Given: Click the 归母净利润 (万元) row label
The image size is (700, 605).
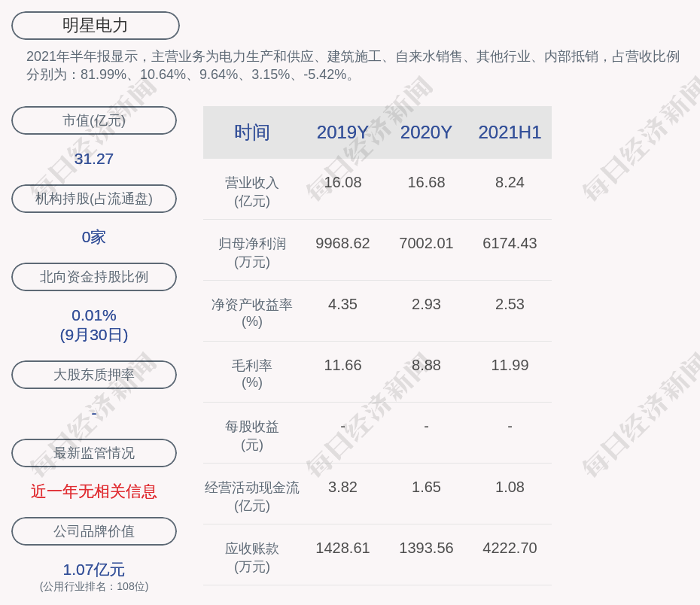Looking at the screenshot, I should coord(252,253).
